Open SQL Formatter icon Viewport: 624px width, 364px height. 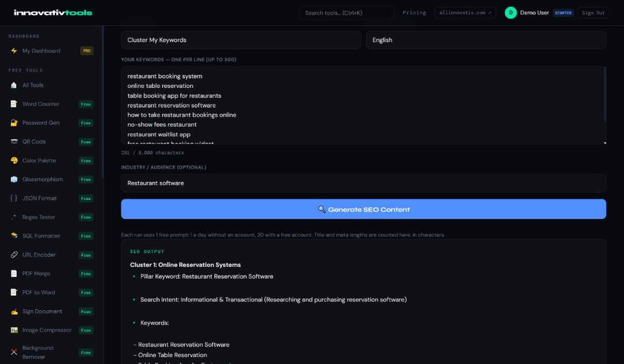pos(14,236)
